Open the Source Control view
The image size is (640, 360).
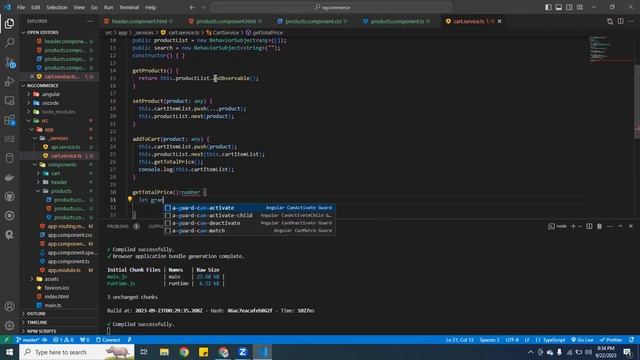pyautogui.click(x=9, y=62)
